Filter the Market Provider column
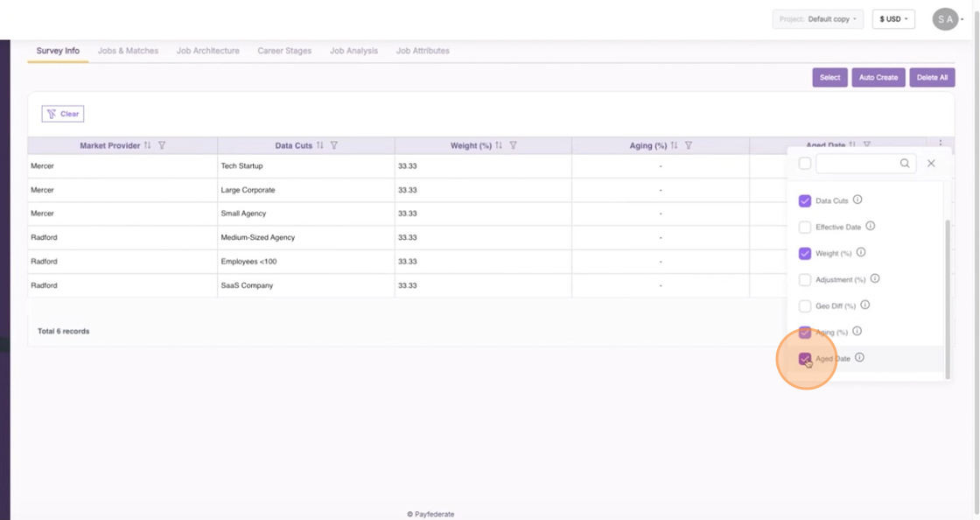This screenshot has width=980, height=520. (x=162, y=145)
